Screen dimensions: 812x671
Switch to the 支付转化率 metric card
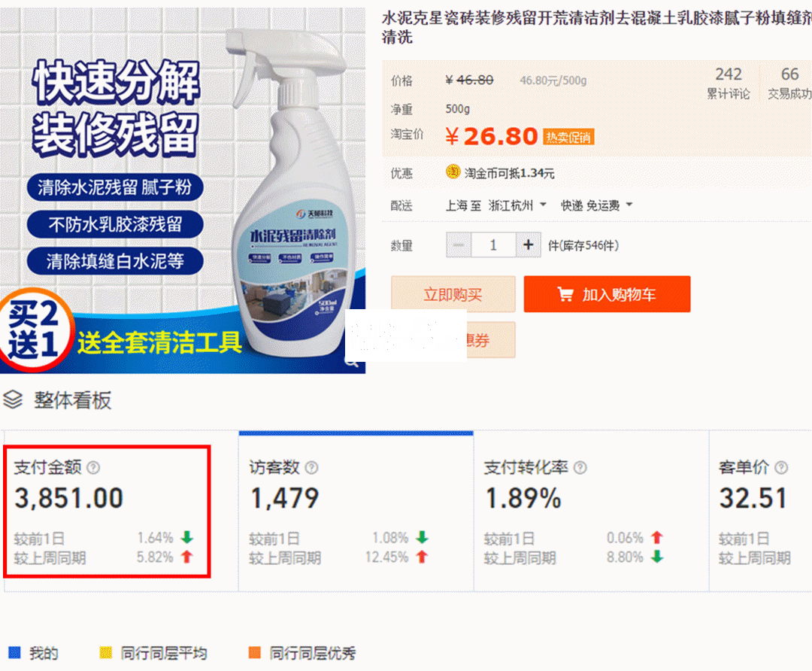[x=591, y=512]
